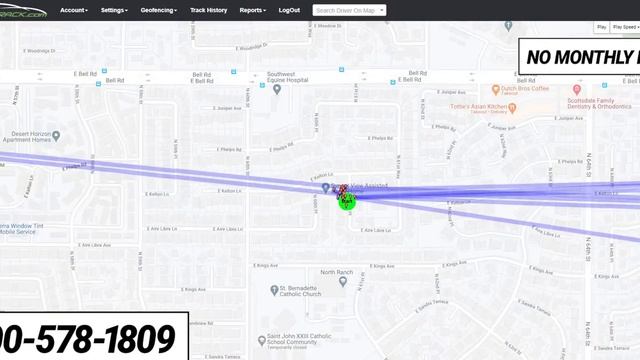Click bus stop icon left of E Bell Rd near N 62nd
The height and width of the screenshot is (360, 640).
click(393, 82)
